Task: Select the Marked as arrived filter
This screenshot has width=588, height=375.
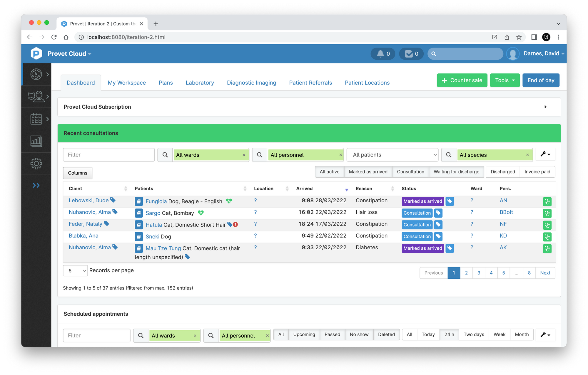Action: (x=368, y=171)
